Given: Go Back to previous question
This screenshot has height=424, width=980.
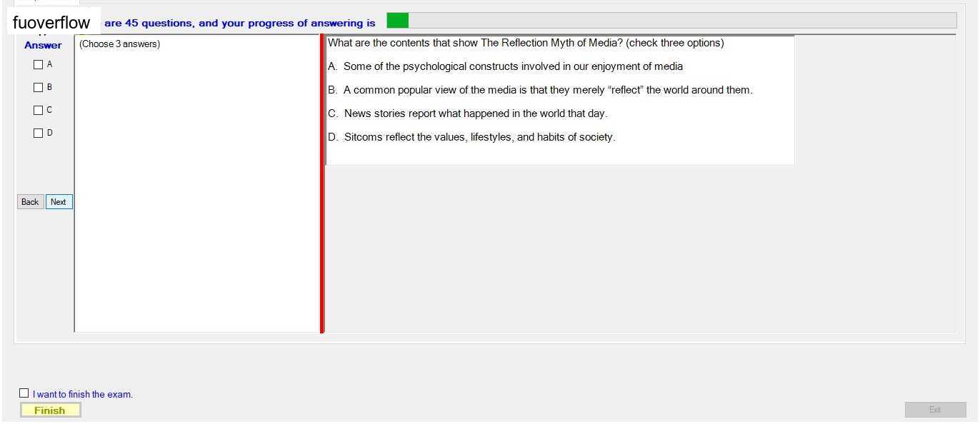Looking at the screenshot, I should click(30, 202).
